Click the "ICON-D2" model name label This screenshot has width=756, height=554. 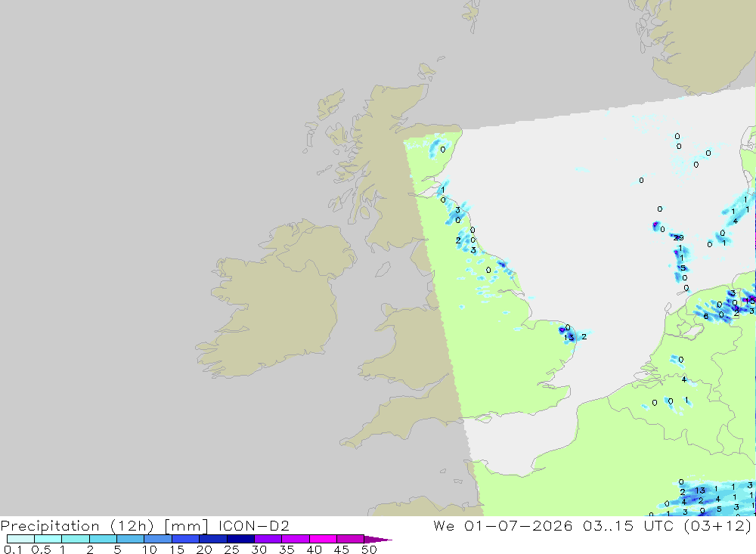(253, 525)
